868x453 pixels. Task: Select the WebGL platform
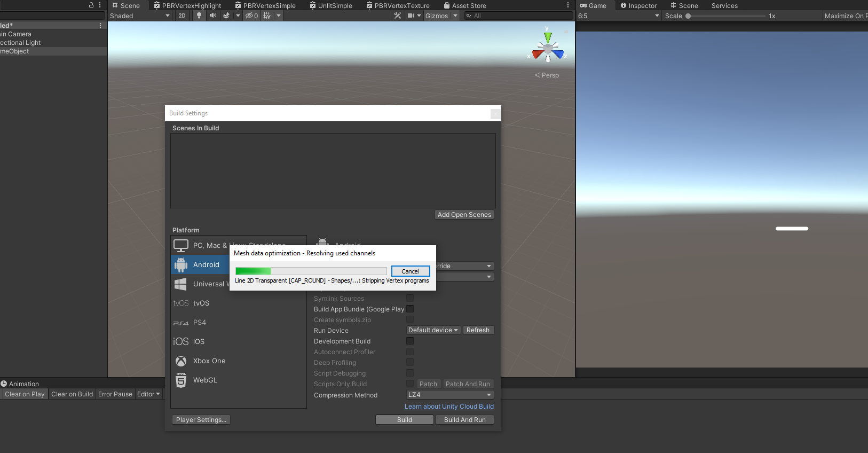point(239,380)
